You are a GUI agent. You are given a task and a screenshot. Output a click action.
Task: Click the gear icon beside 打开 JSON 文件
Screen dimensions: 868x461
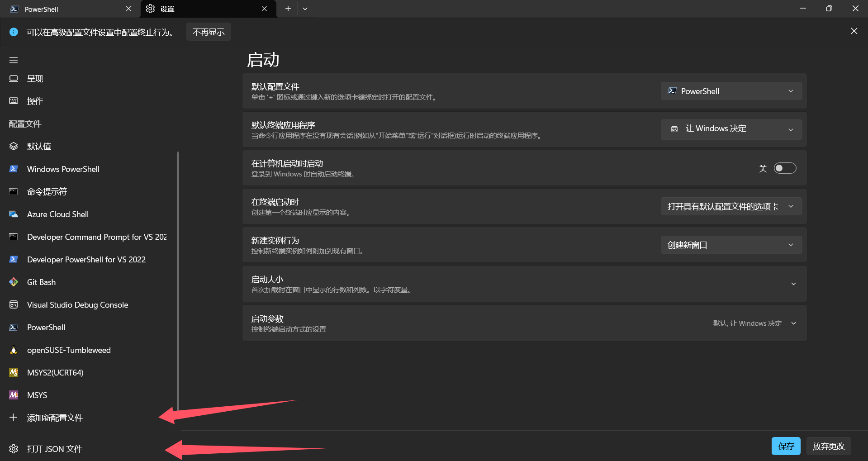(13, 448)
